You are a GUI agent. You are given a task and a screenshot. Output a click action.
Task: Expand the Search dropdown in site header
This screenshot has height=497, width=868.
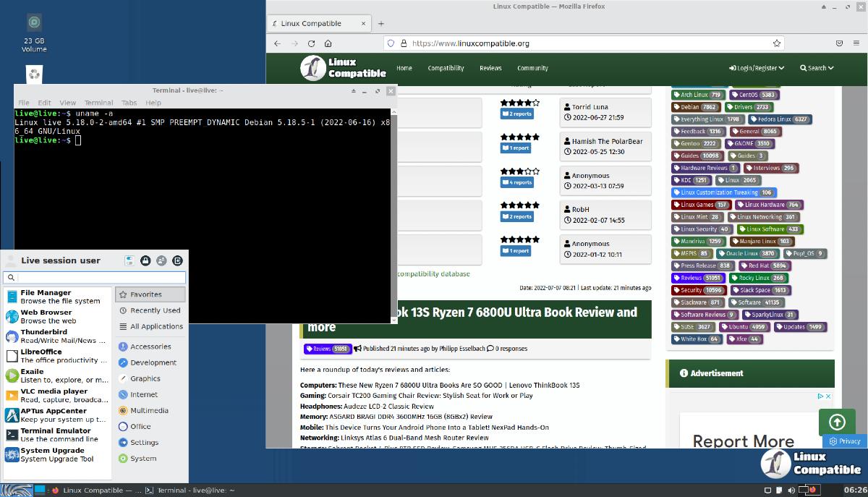tap(817, 68)
